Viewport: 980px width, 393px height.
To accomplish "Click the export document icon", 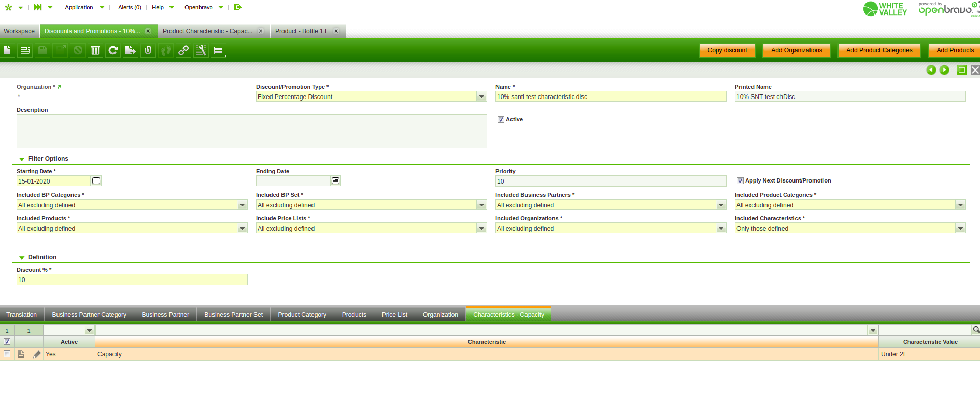I will [x=131, y=50].
